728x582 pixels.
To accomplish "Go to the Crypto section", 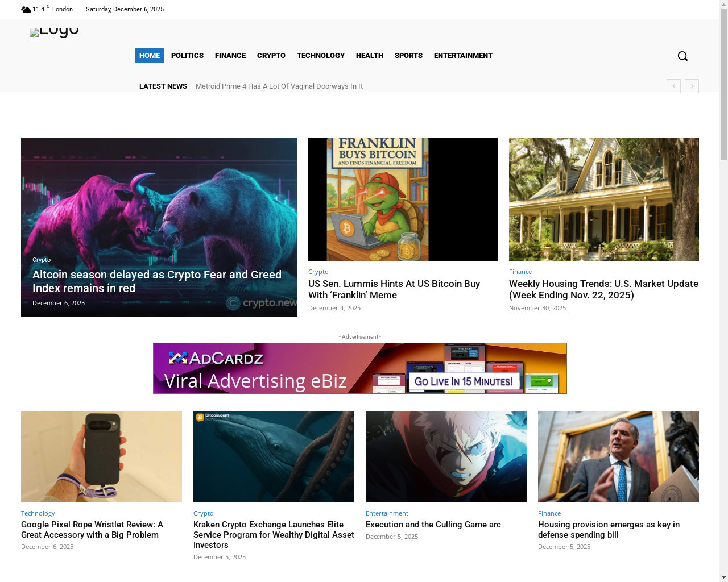I will pyautogui.click(x=271, y=56).
